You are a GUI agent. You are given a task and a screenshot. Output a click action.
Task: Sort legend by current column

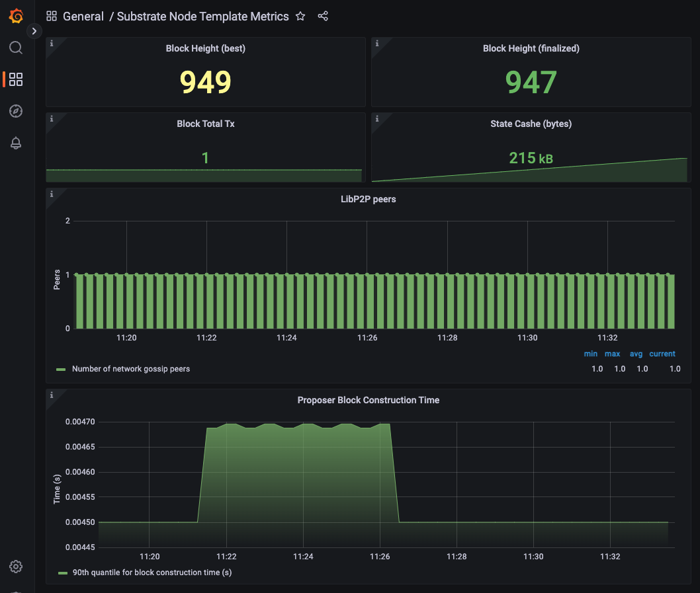point(662,354)
